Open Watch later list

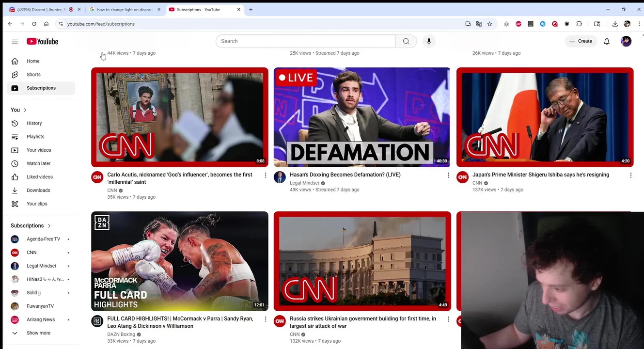[42, 163]
